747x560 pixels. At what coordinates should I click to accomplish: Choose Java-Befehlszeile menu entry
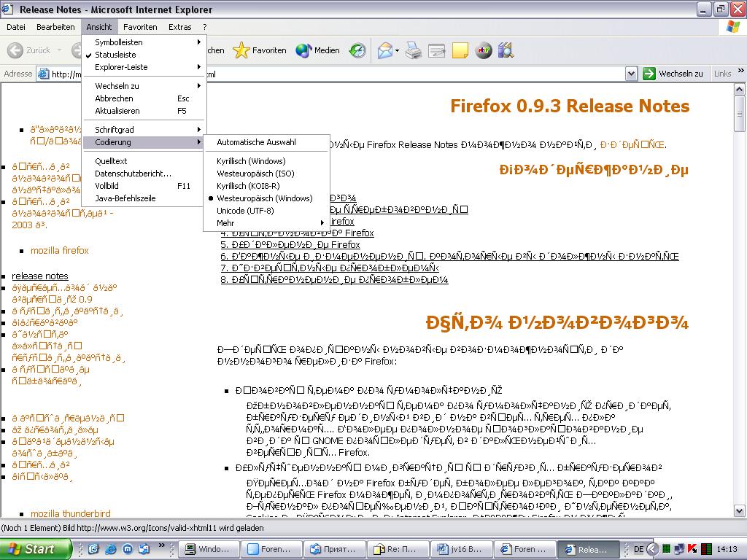144,198
